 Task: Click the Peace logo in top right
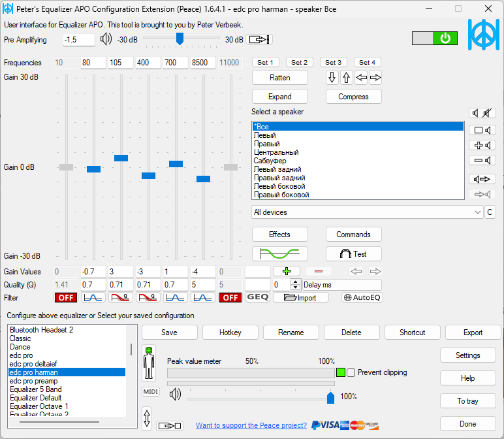[483, 35]
